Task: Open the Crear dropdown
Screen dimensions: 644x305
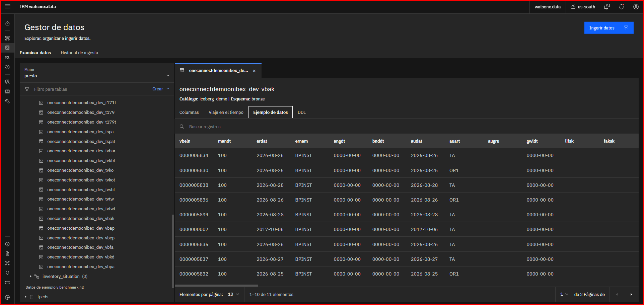Action: (x=161, y=89)
